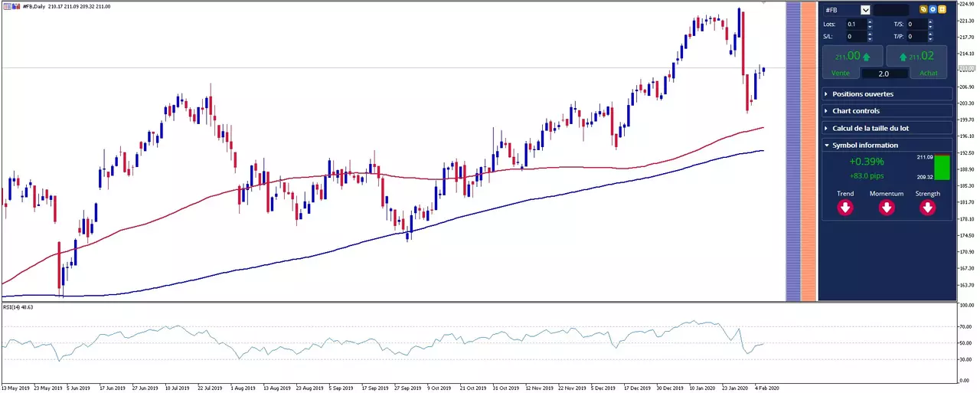980x393 pixels.
Task: Increase the Lots stepper value
Action: pyautogui.click(x=870, y=21)
